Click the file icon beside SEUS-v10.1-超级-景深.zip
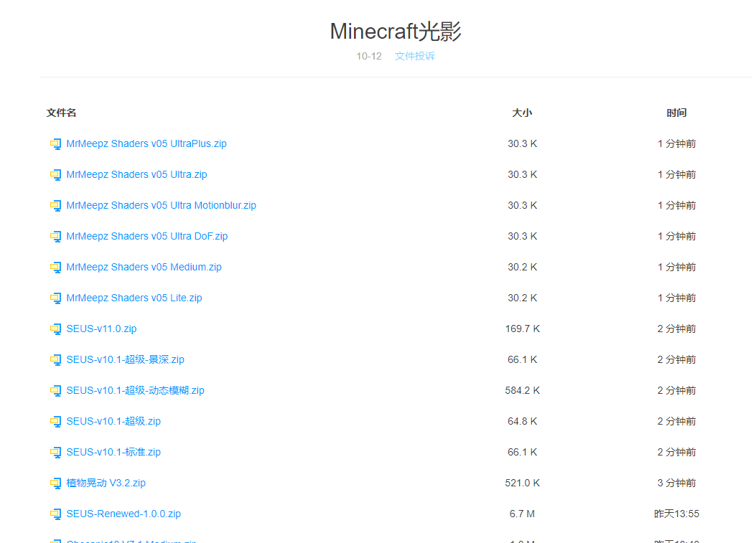 tap(55, 360)
